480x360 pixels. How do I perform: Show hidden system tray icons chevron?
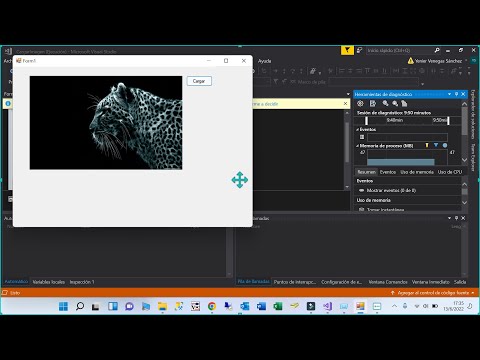coord(394,306)
